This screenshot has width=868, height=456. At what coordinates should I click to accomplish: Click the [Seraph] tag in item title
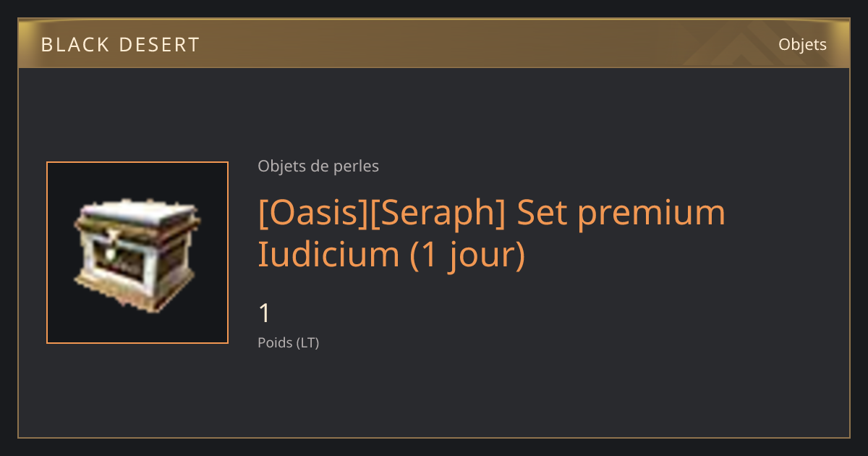pyautogui.click(x=438, y=212)
